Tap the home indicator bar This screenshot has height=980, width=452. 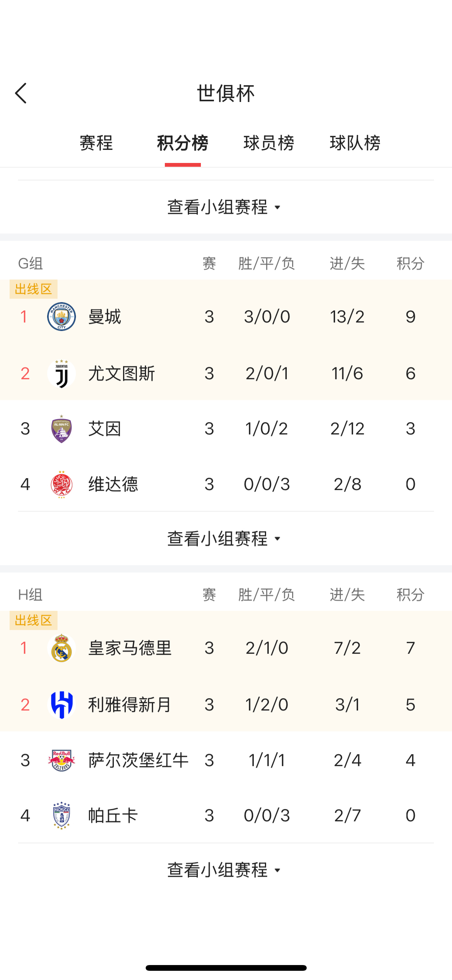pyautogui.click(x=226, y=968)
